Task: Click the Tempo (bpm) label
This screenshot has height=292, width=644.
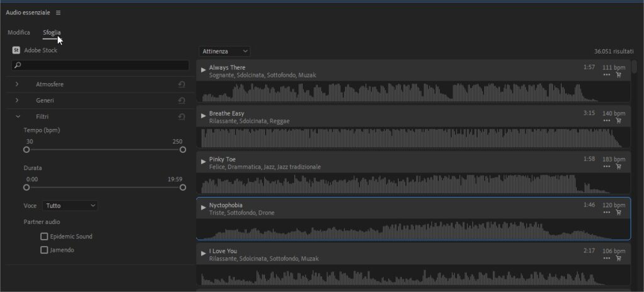Action: tap(42, 130)
